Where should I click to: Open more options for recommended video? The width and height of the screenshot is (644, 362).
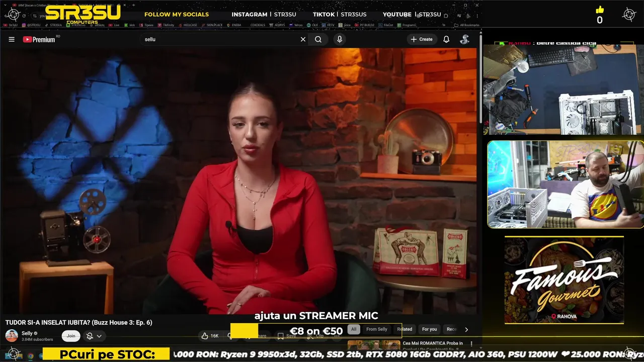(471, 344)
